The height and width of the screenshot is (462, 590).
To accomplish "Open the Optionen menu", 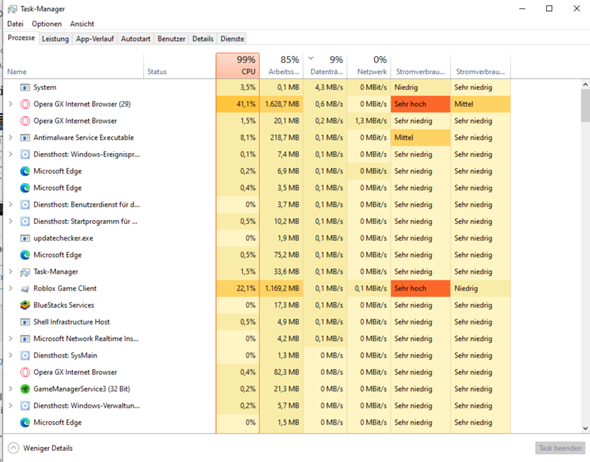I will point(47,24).
